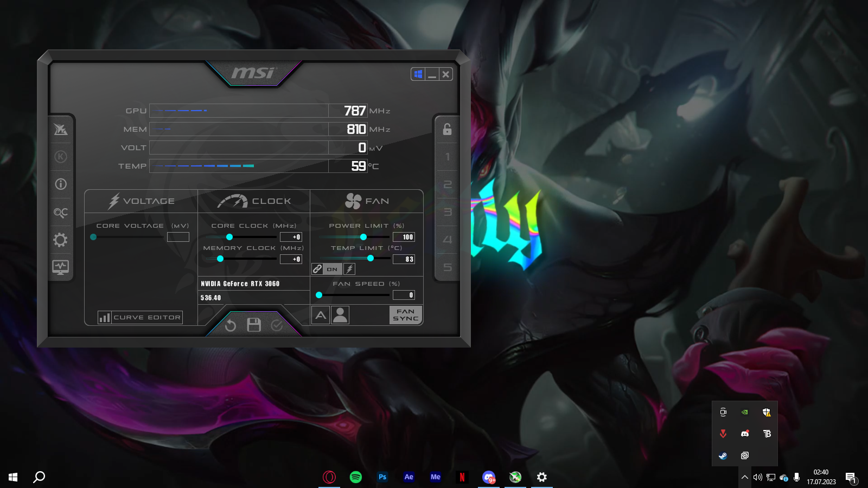Toggle user-defined fan control button
Viewport: 868px width, 488px height.
click(x=340, y=315)
